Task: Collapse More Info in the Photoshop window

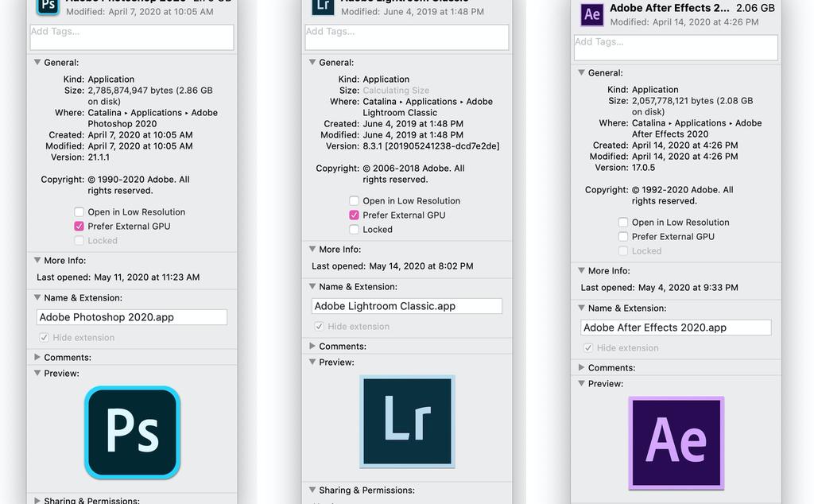Action: coord(37,260)
